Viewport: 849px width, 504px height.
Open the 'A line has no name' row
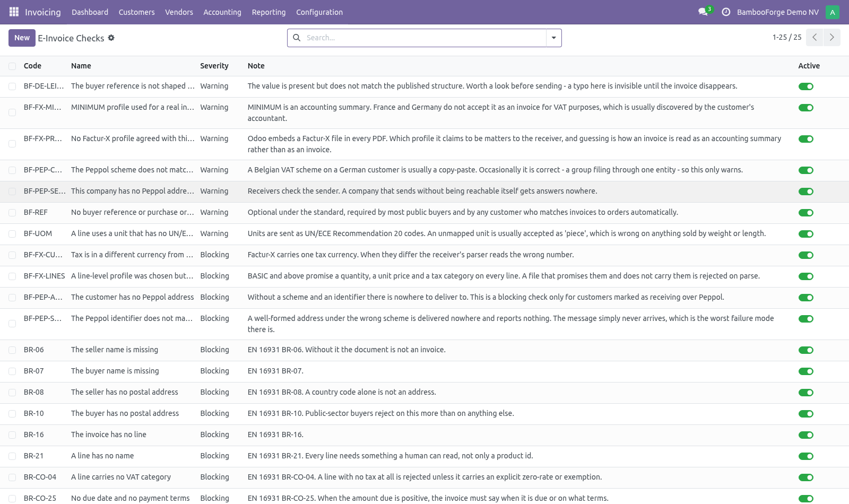point(102,456)
